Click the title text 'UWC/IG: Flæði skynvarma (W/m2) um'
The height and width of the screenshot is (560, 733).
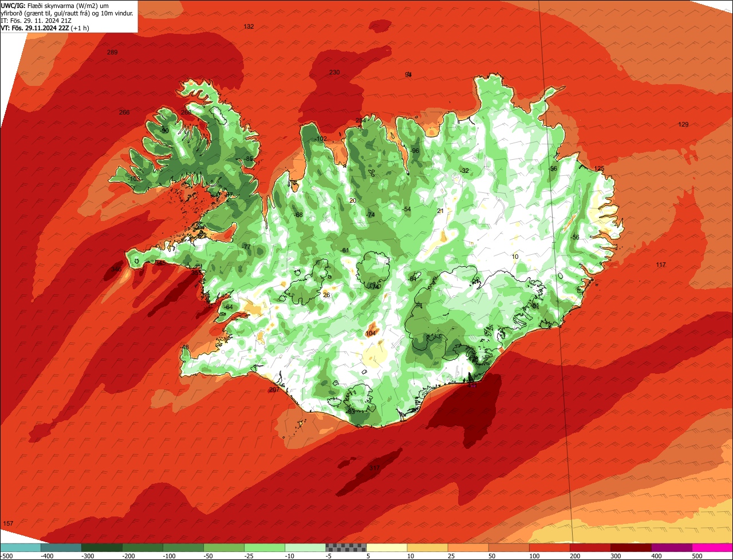(55, 5)
